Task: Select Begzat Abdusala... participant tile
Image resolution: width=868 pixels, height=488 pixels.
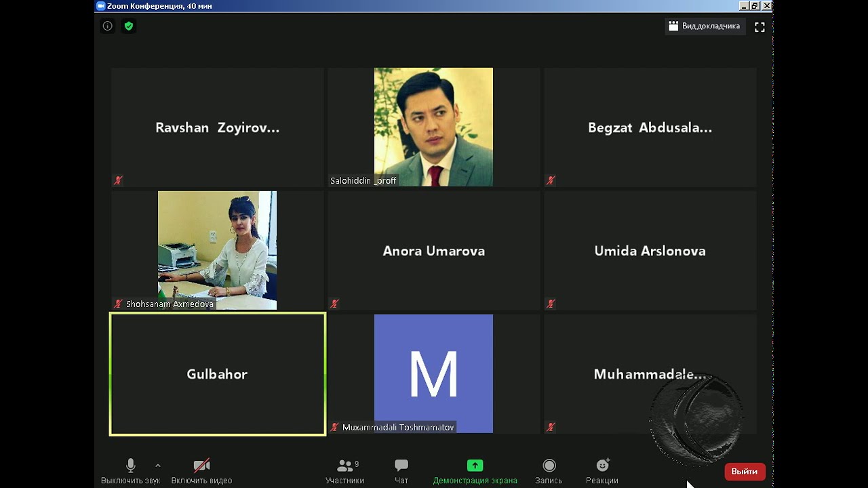Action: point(650,127)
